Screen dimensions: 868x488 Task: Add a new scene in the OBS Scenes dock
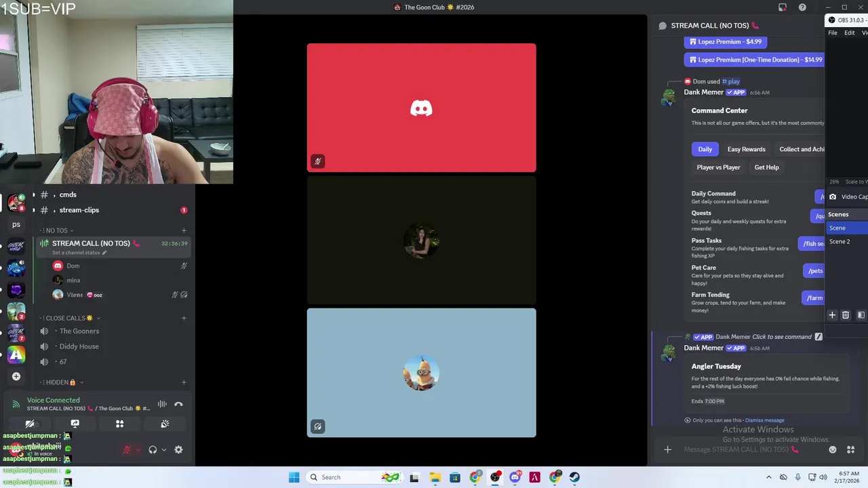coord(832,315)
